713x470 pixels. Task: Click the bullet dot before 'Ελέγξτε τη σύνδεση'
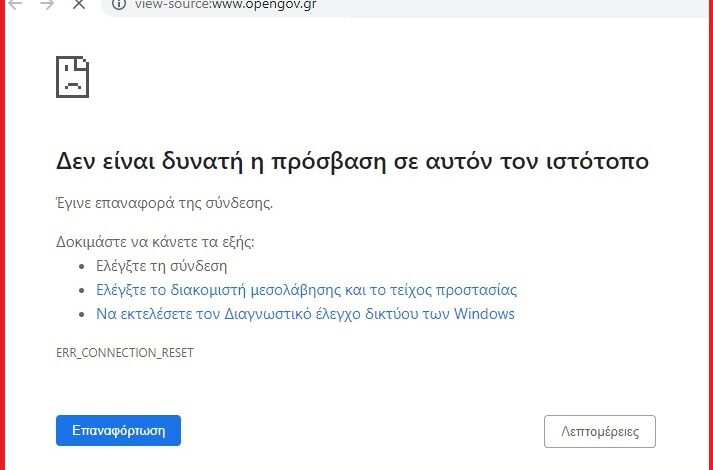coord(82,267)
